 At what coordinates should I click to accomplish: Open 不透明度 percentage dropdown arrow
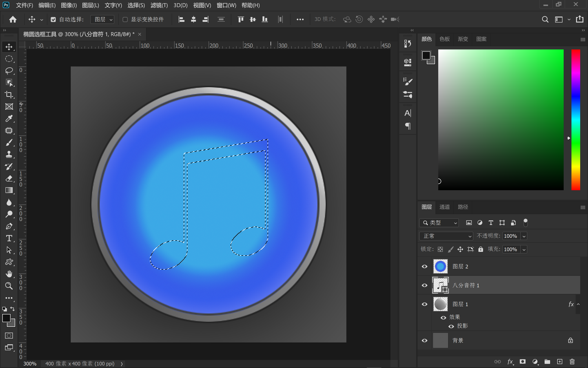tap(524, 236)
